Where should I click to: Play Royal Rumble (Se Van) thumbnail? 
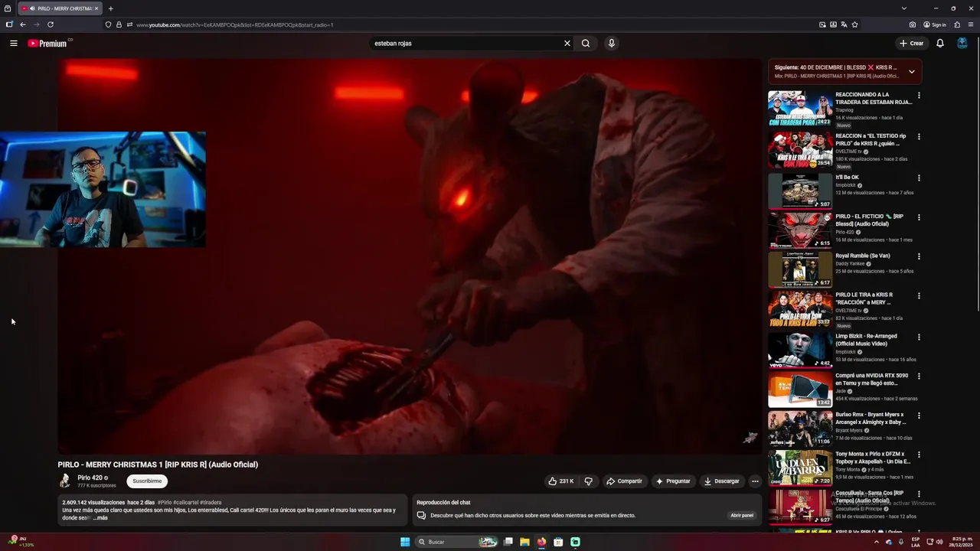(800, 269)
